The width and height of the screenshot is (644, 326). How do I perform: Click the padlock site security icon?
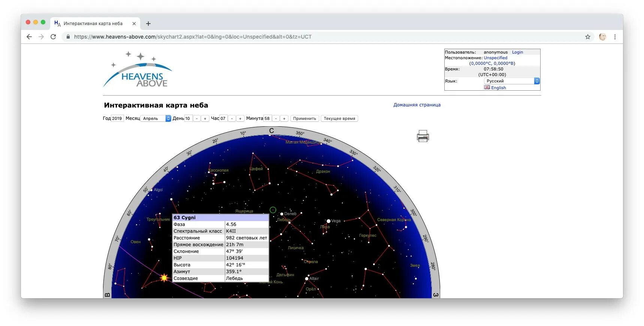point(68,37)
